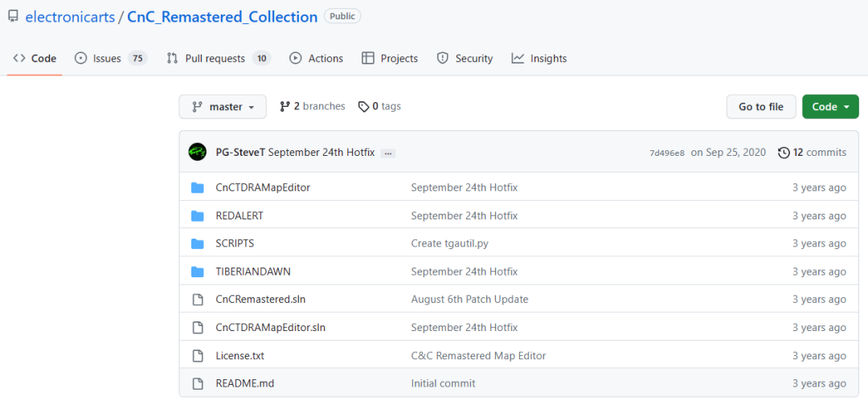
Task: Click the README.md file icon
Action: click(x=198, y=383)
